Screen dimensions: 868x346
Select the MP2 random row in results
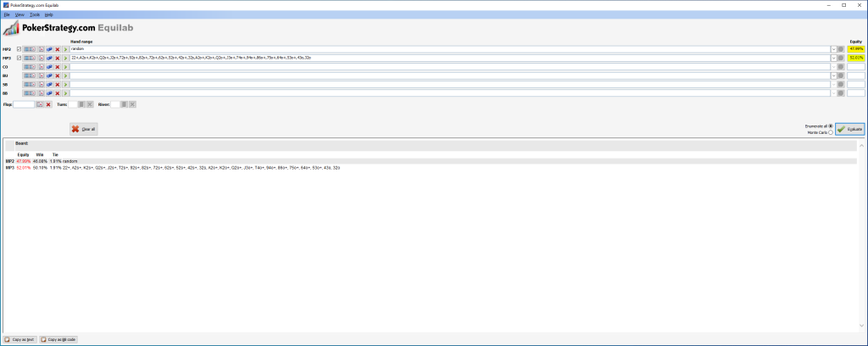point(431,161)
